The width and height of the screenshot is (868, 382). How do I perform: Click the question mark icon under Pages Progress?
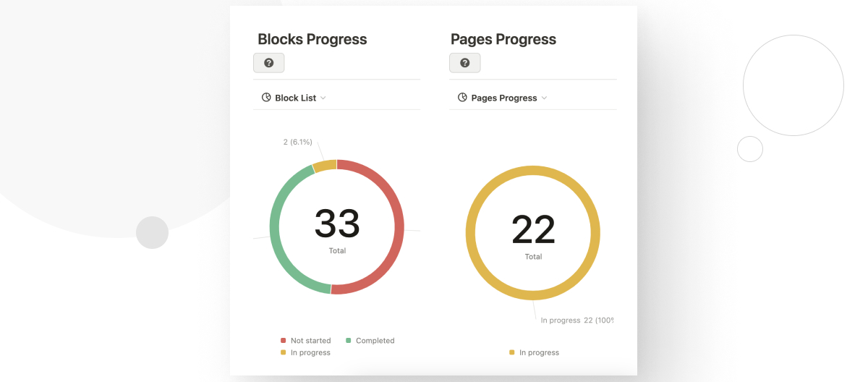(465, 63)
